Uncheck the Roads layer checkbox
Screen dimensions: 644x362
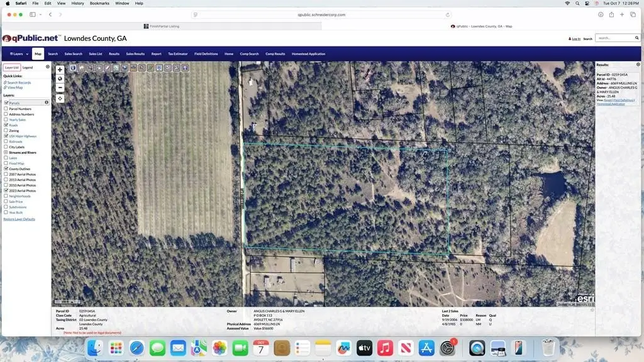coord(6,125)
